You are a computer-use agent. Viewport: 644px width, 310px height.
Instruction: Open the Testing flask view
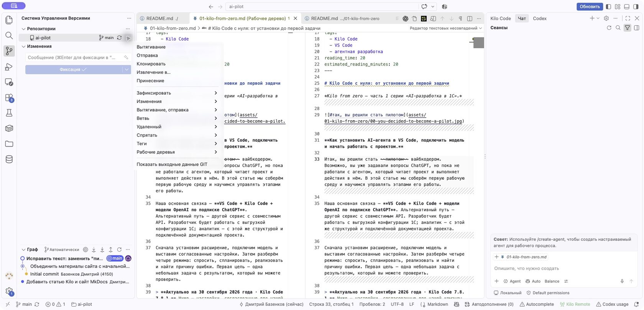[x=9, y=113]
